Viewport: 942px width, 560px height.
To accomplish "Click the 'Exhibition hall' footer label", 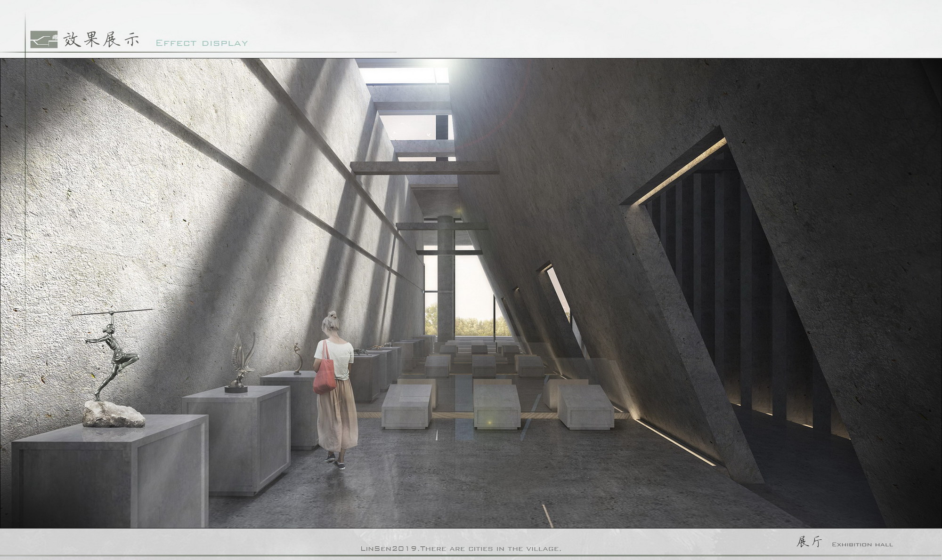I will coord(862,544).
